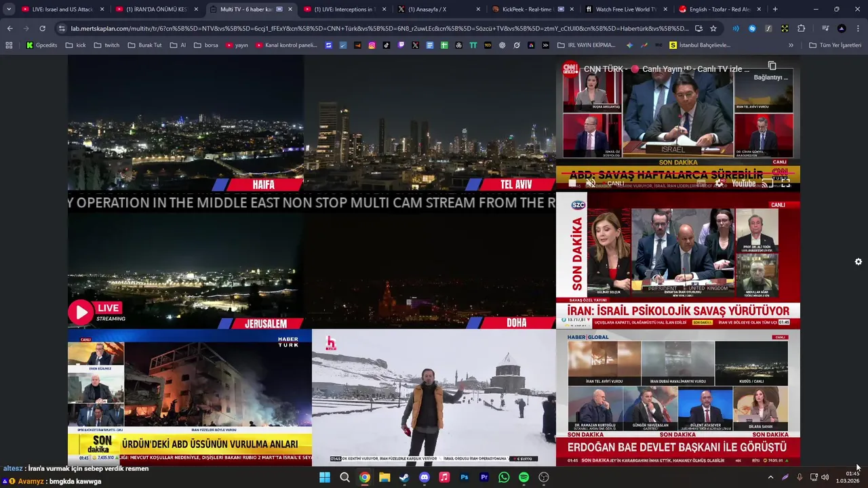Go back in browser history

(9, 28)
